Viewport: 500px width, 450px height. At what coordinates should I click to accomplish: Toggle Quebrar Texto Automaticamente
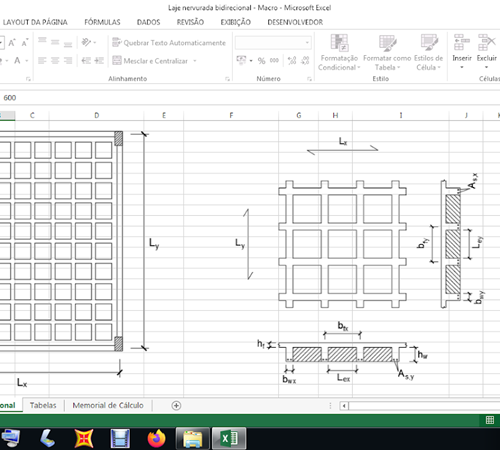169,43
